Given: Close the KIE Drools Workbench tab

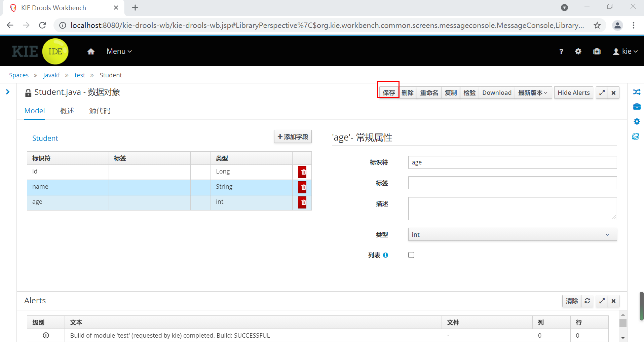Looking at the screenshot, I should click(x=116, y=8).
